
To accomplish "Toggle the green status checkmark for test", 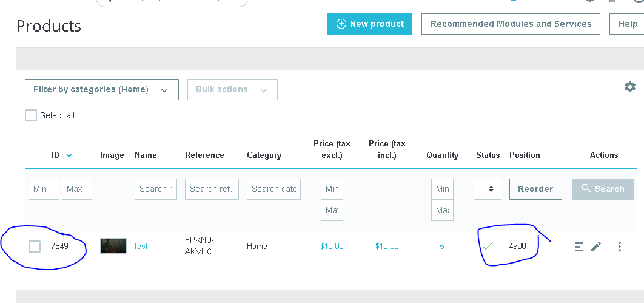I will (x=487, y=247).
